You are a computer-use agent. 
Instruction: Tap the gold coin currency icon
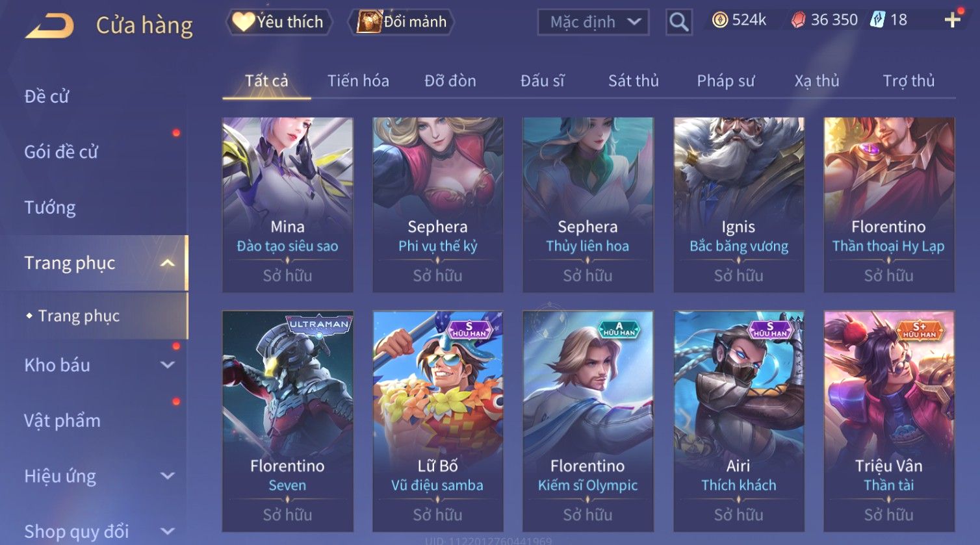[719, 20]
